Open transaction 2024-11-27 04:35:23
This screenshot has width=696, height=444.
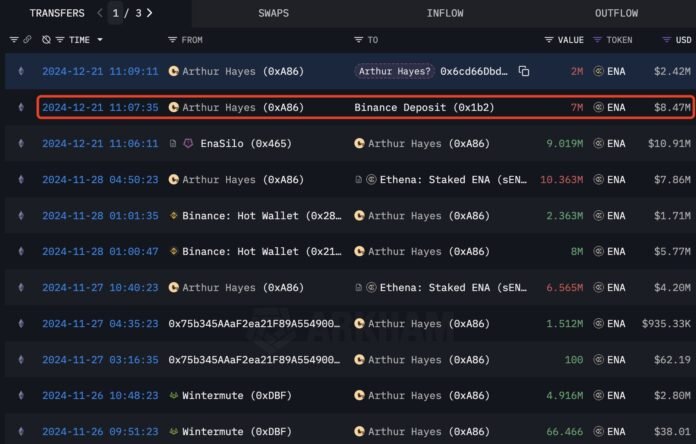(x=100, y=324)
